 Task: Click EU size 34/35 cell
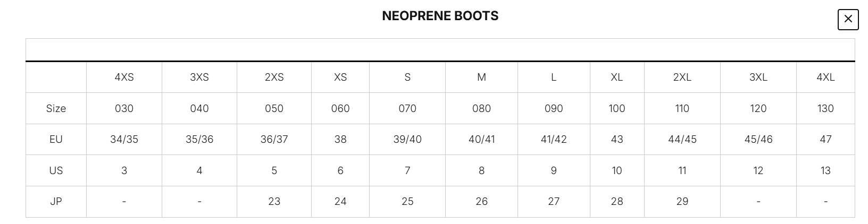click(x=124, y=140)
